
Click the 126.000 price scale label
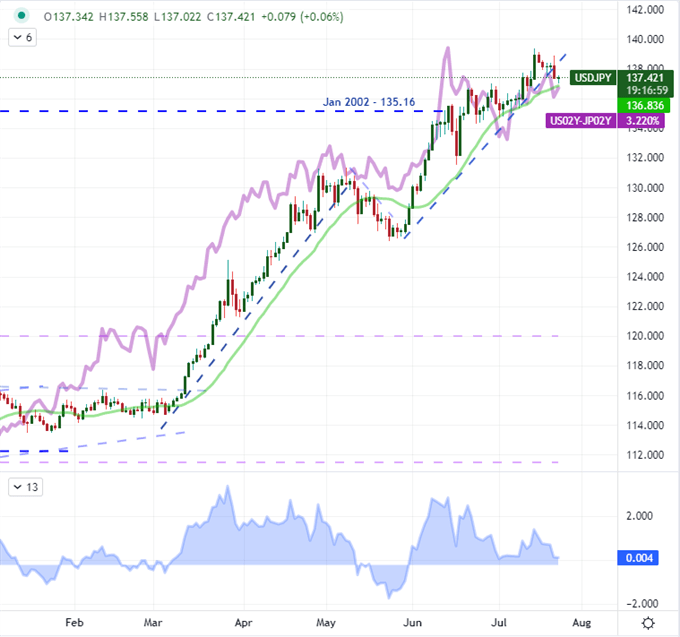(645, 247)
